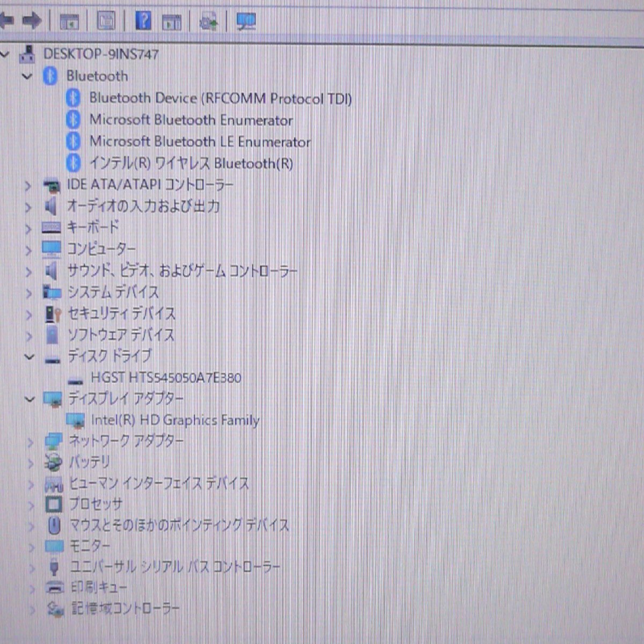
Task: Click the Bluetooth category icon
Action: coord(50,76)
